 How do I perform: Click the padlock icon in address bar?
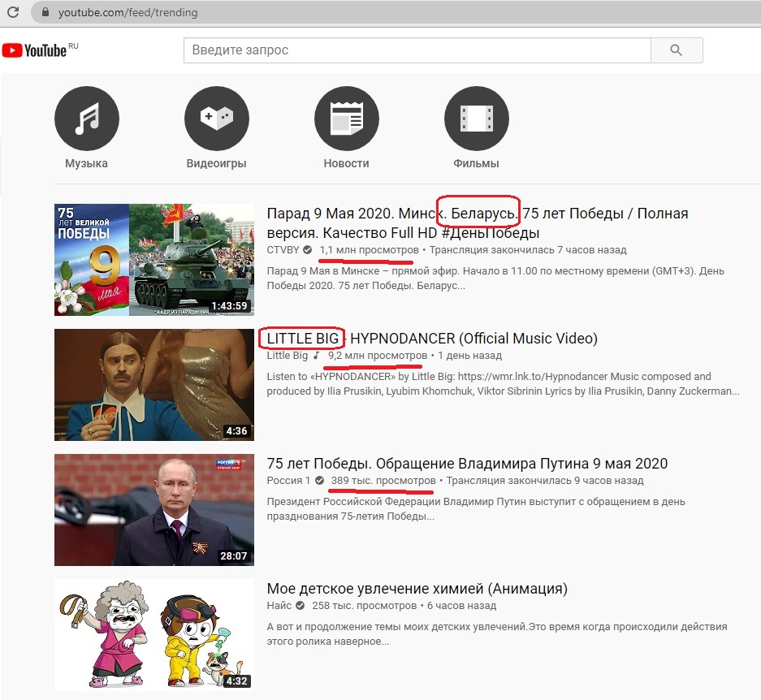point(45,12)
